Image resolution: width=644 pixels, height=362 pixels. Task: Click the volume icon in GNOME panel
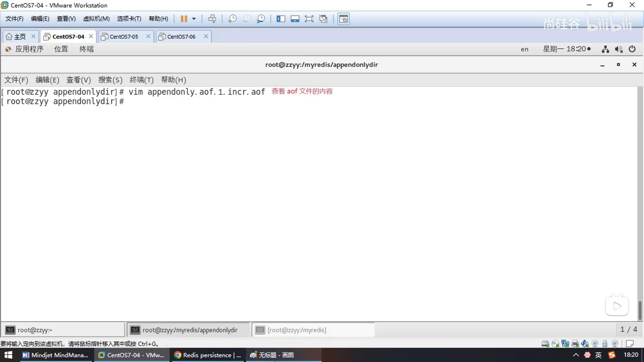pos(619,49)
